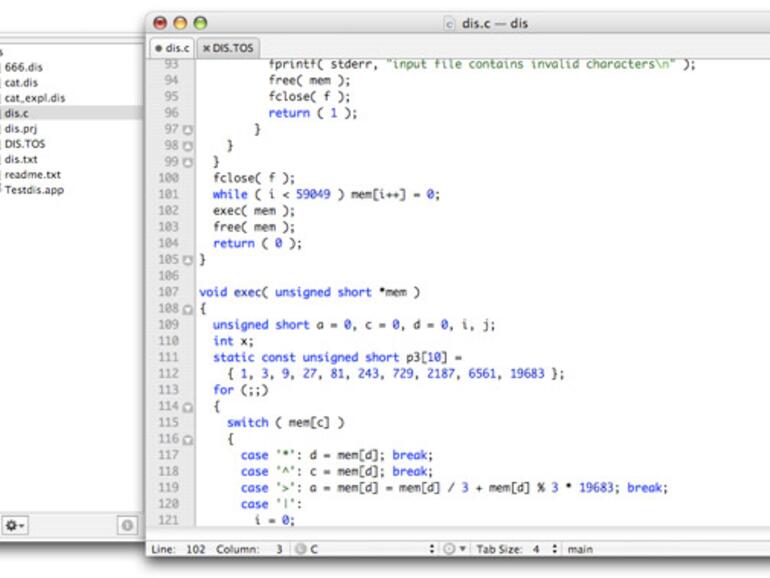The image size is (770, 578).
Task: Toggle the fold marker on line 99
Action: pyautogui.click(x=188, y=162)
